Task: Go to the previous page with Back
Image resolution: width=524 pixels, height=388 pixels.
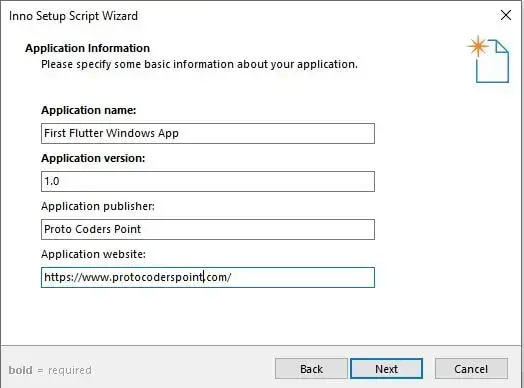Action: click(311, 369)
